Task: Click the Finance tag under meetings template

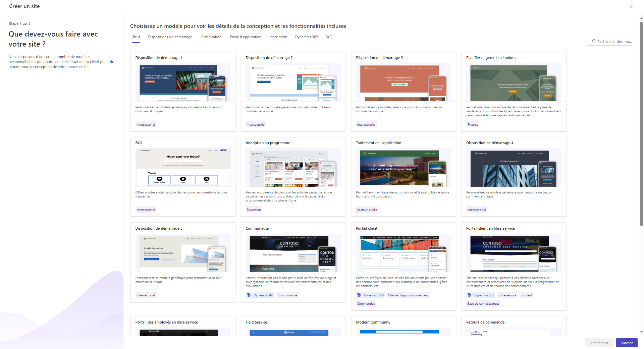Action: tap(473, 124)
